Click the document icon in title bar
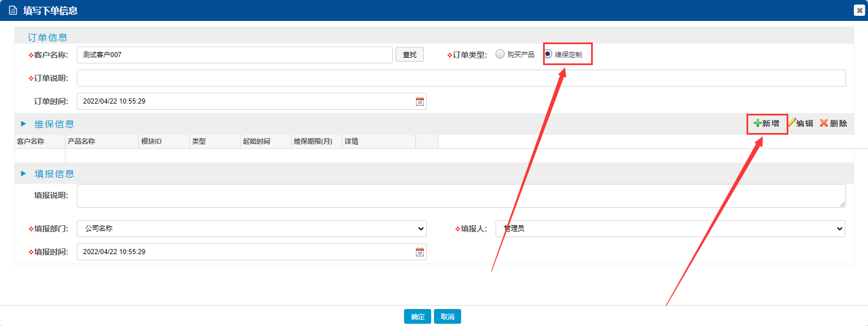 click(13, 10)
